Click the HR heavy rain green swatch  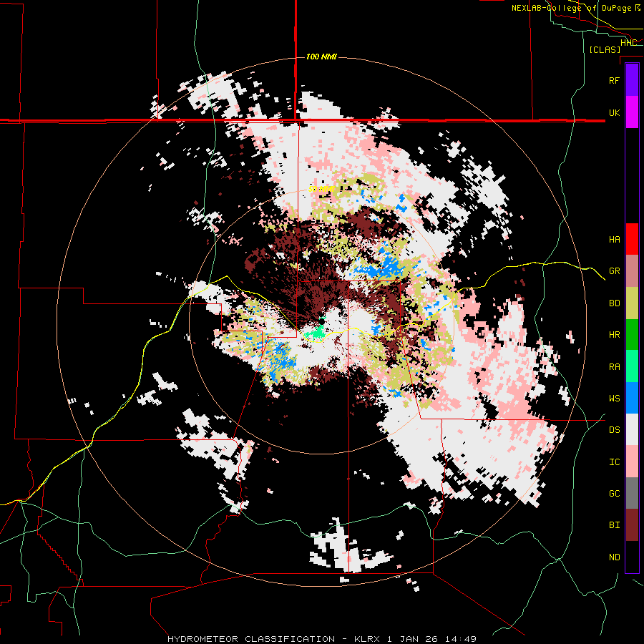click(632, 335)
